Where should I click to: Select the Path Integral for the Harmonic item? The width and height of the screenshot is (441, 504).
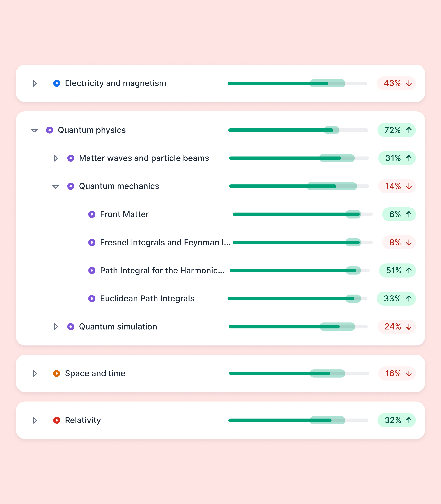[x=162, y=271]
